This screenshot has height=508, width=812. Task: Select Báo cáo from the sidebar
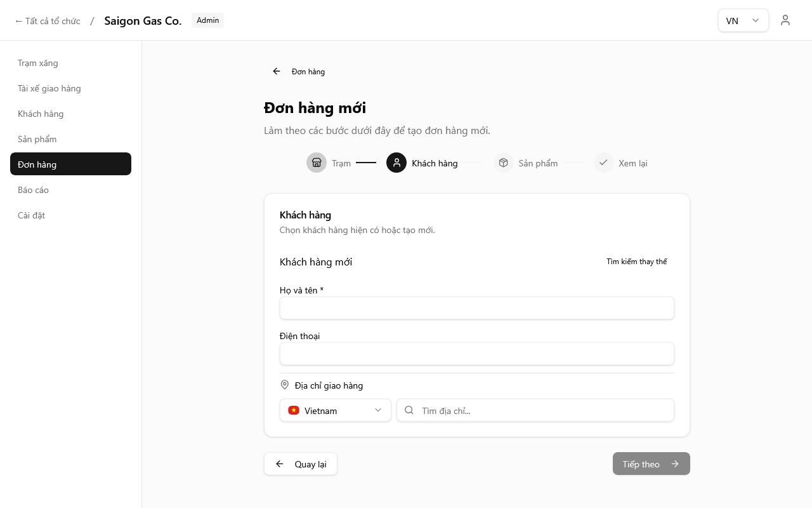point(33,190)
